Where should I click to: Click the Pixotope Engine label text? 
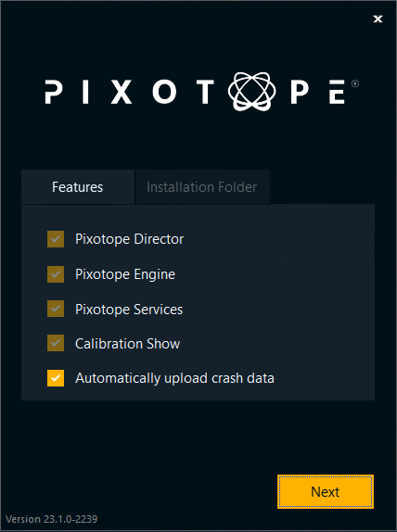[125, 274]
